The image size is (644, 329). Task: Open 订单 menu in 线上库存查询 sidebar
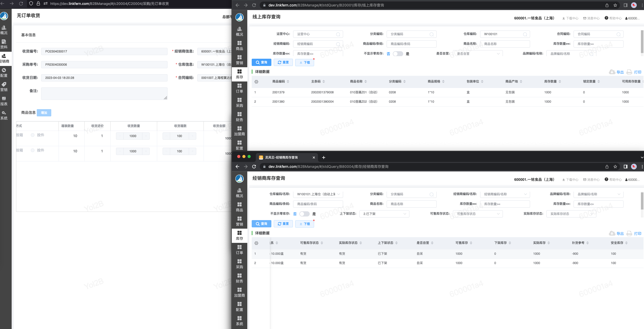click(239, 88)
